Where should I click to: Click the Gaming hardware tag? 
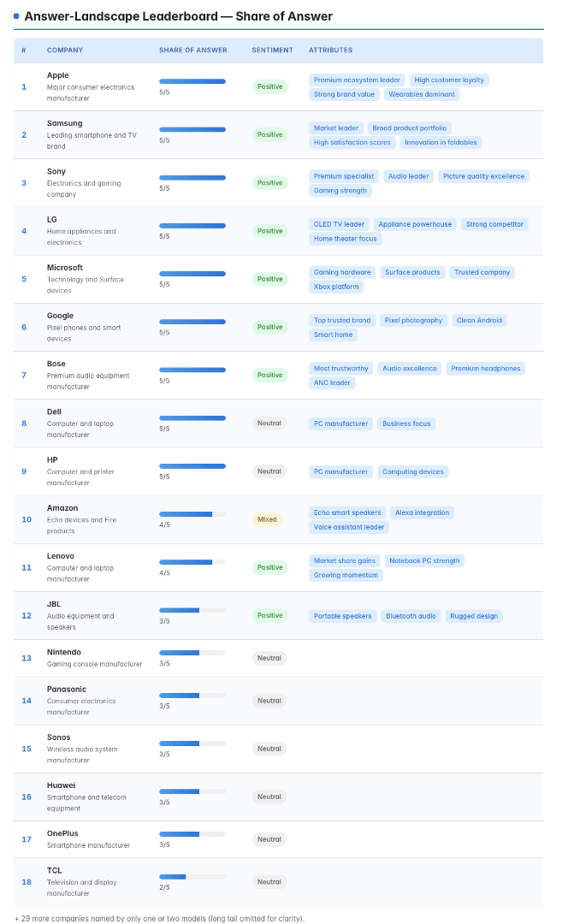(x=342, y=272)
